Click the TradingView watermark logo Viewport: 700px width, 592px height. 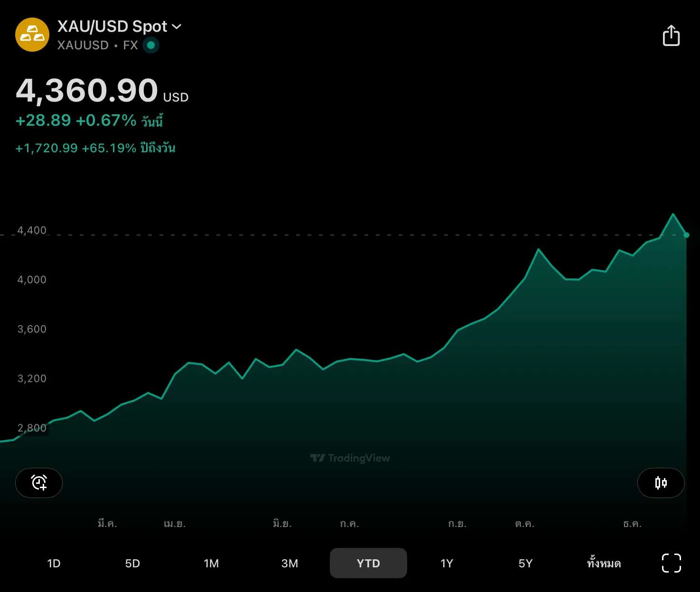pos(350,458)
